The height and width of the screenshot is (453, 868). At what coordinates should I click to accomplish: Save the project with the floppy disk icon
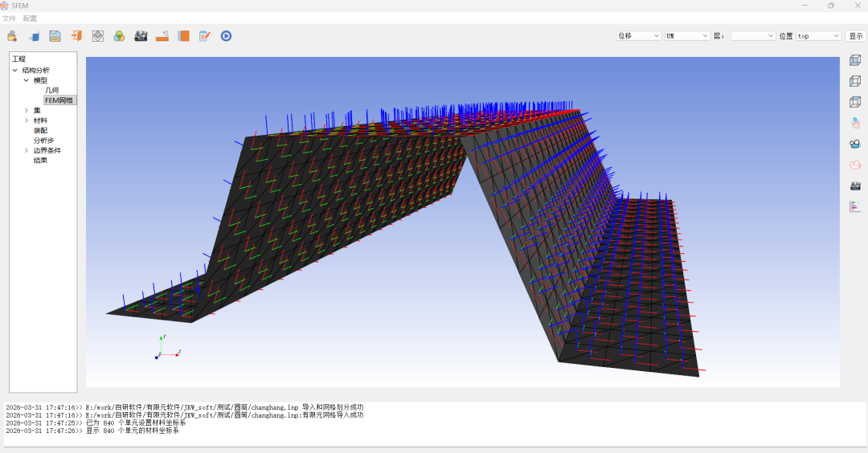(55, 36)
